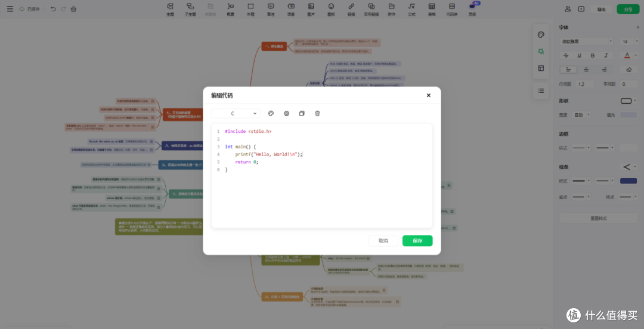Insert an image with 图片 icon
The height and width of the screenshot is (329, 644).
(311, 9)
